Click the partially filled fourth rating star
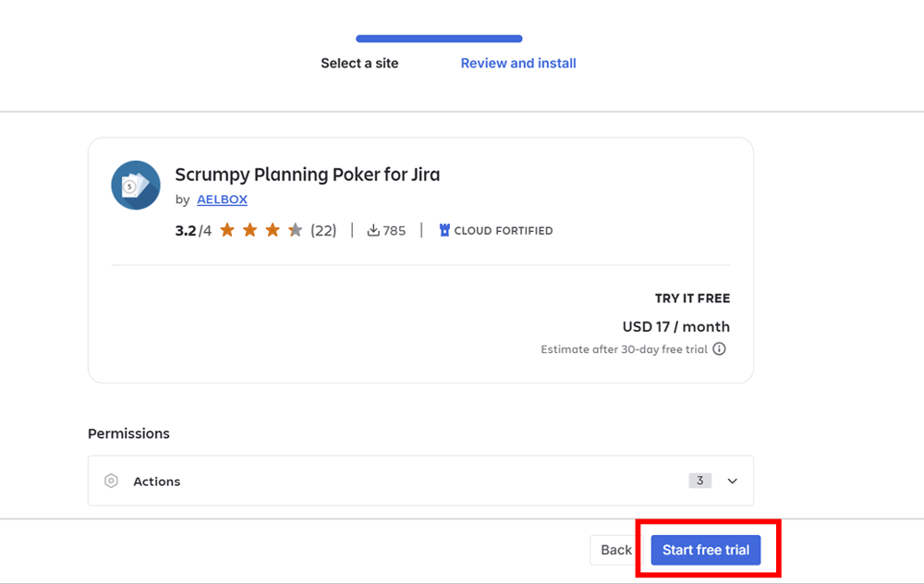924x584 pixels. coord(295,230)
